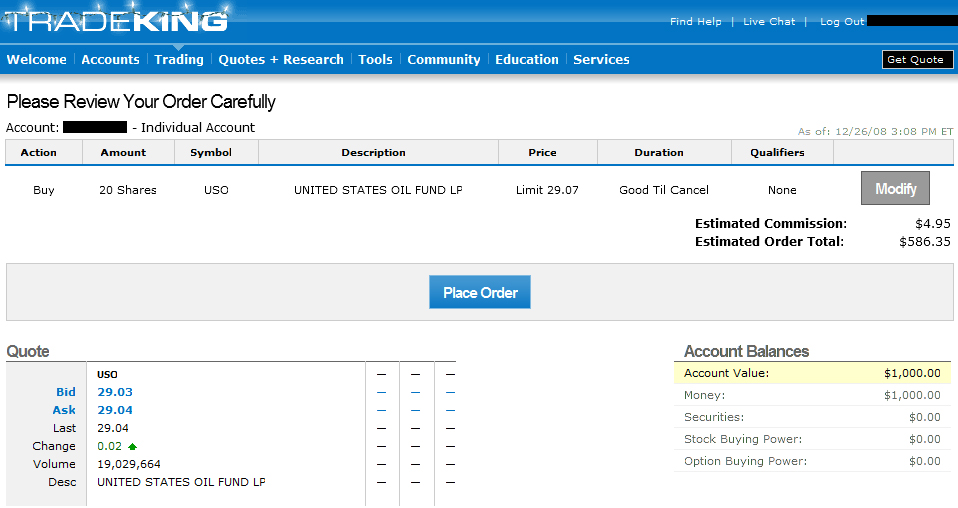958x508 pixels.
Task: Click the 20 Shares amount cell
Action: 128,190
